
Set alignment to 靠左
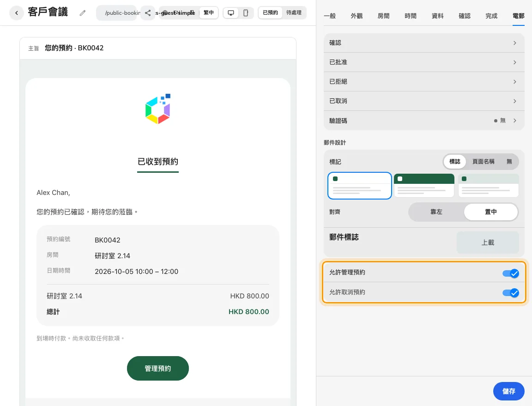pyautogui.click(x=436, y=212)
